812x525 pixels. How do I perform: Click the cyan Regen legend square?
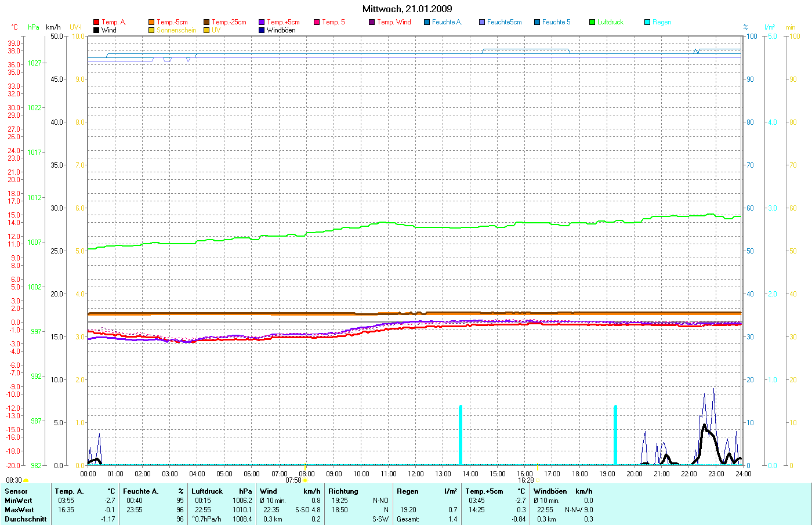(x=647, y=22)
